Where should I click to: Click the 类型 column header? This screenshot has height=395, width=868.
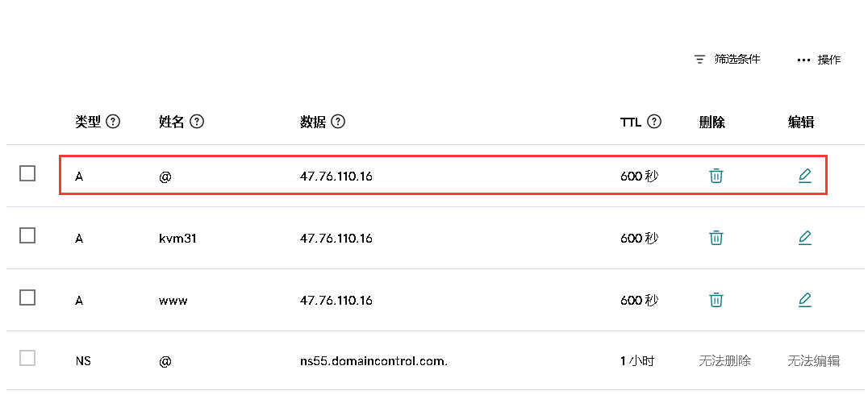tap(88, 122)
